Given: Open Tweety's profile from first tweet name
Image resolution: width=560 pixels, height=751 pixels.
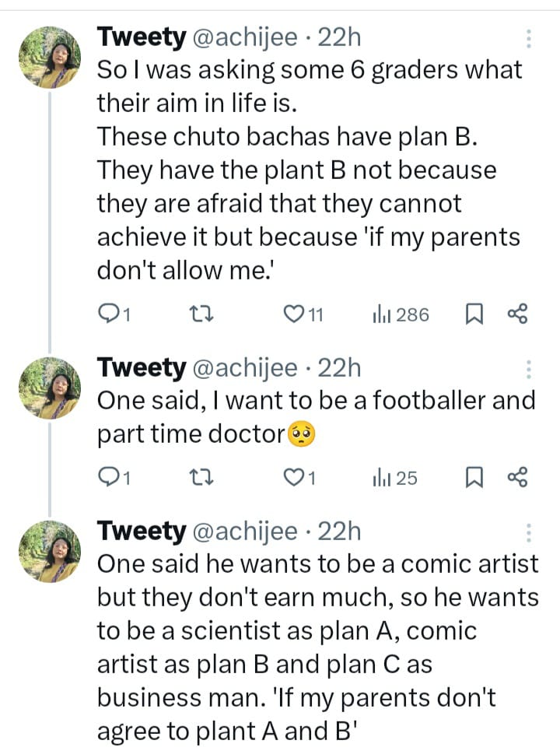Looking at the screenshot, I should pyautogui.click(x=141, y=36).
